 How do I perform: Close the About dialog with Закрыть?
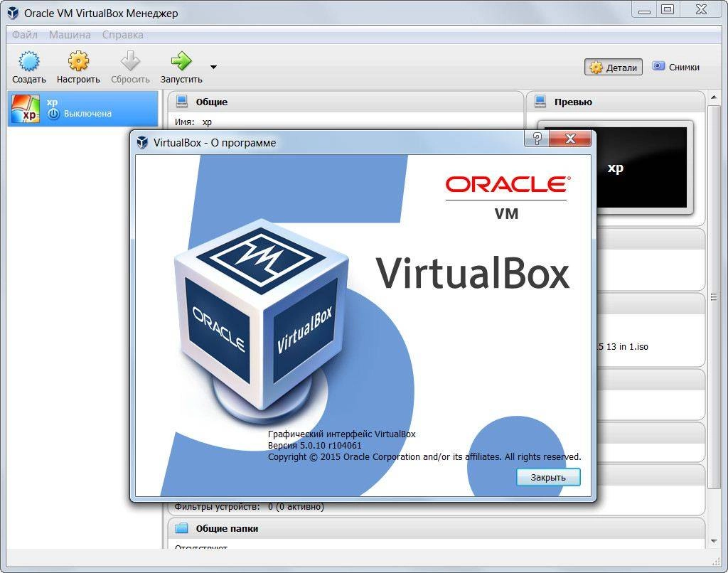coord(548,477)
